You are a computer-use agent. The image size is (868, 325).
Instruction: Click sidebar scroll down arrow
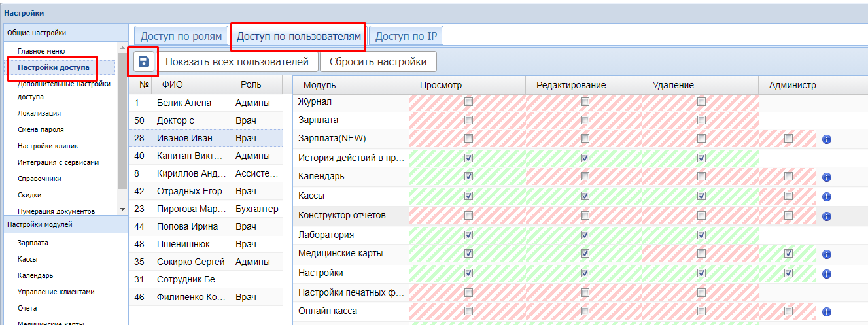[122, 209]
